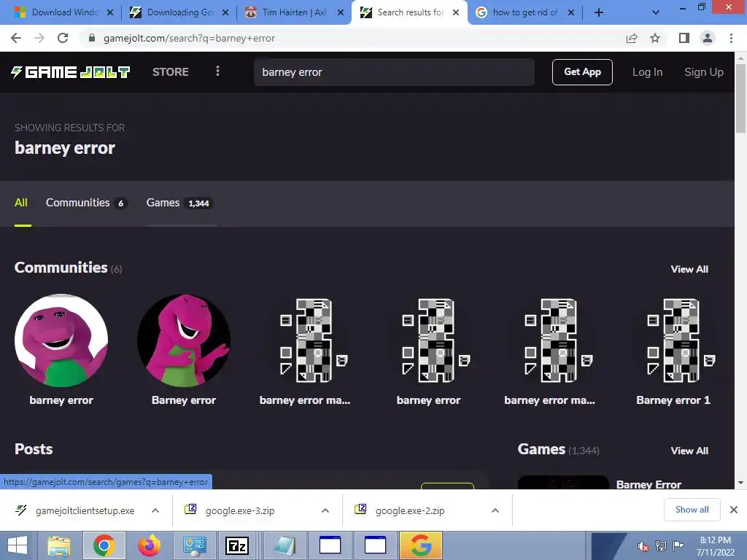Click the padlock site info icon
747x560 pixels.
pos(92,38)
